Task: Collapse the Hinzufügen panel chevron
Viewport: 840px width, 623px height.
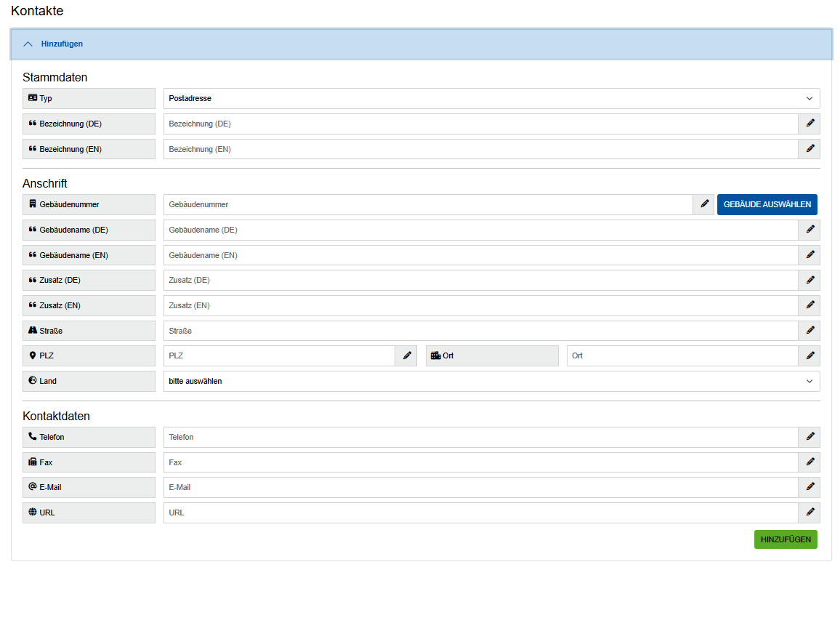Action: pyautogui.click(x=28, y=44)
